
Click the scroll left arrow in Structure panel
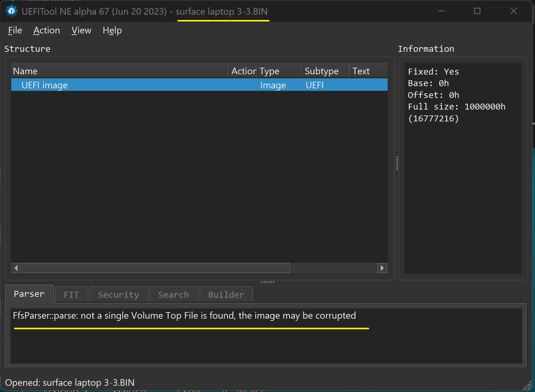pyautogui.click(x=16, y=268)
